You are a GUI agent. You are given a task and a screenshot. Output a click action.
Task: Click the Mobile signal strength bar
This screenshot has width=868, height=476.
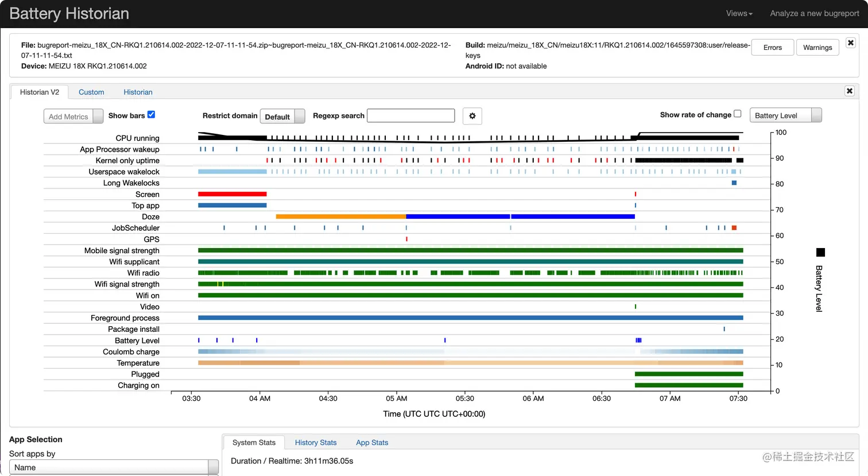pos(471,250)
